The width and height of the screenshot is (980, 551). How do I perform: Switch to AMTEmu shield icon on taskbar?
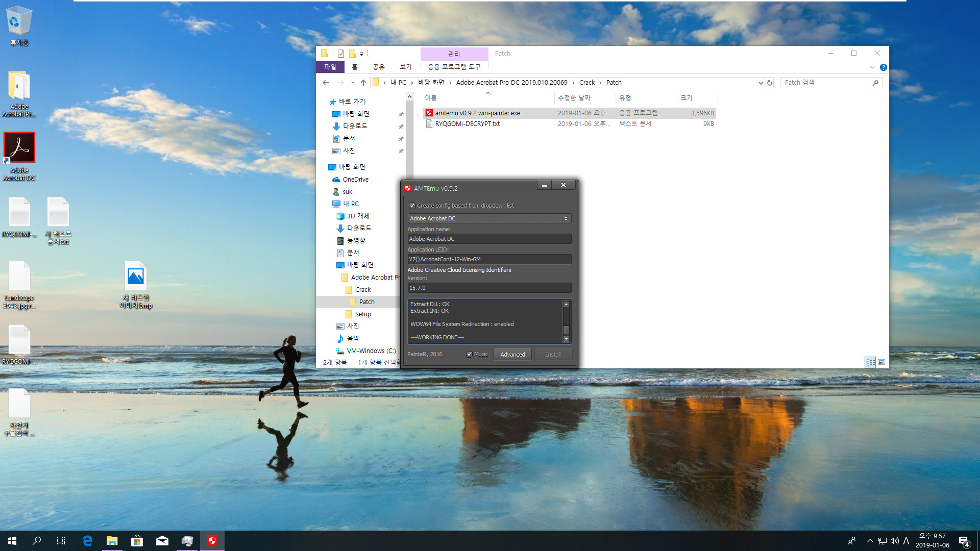(212, 541)
